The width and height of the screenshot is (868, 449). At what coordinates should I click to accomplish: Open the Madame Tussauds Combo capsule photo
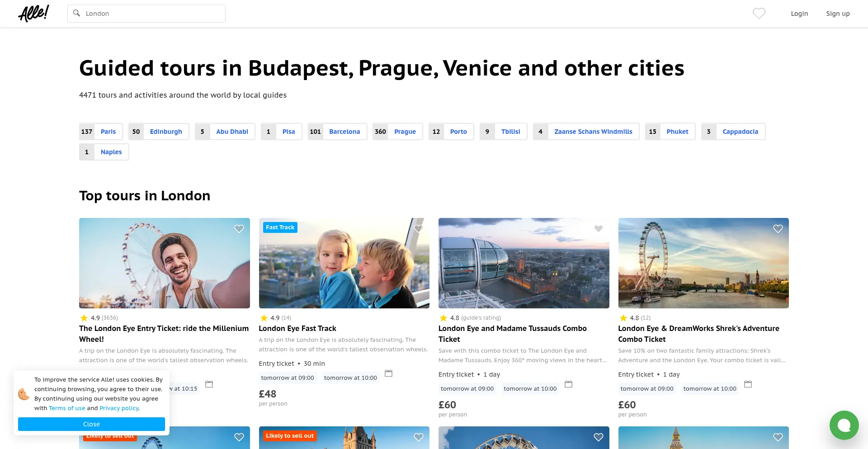coord(524,263)
